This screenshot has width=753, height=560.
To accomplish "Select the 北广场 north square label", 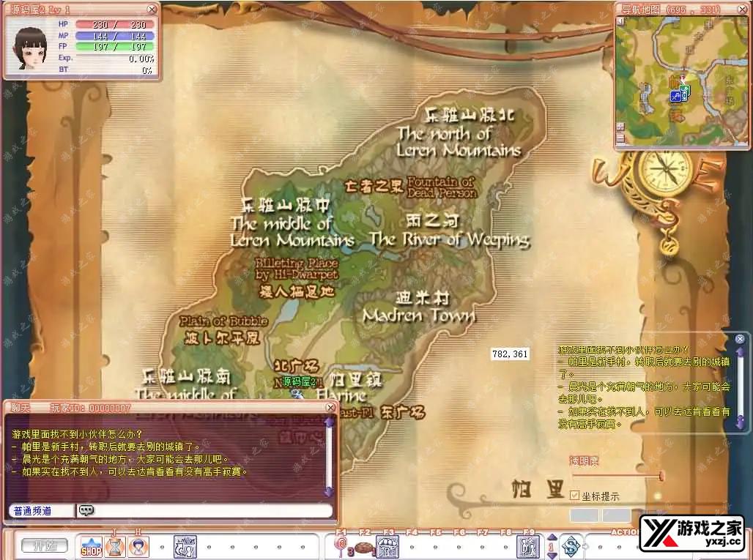I will 297,367.
